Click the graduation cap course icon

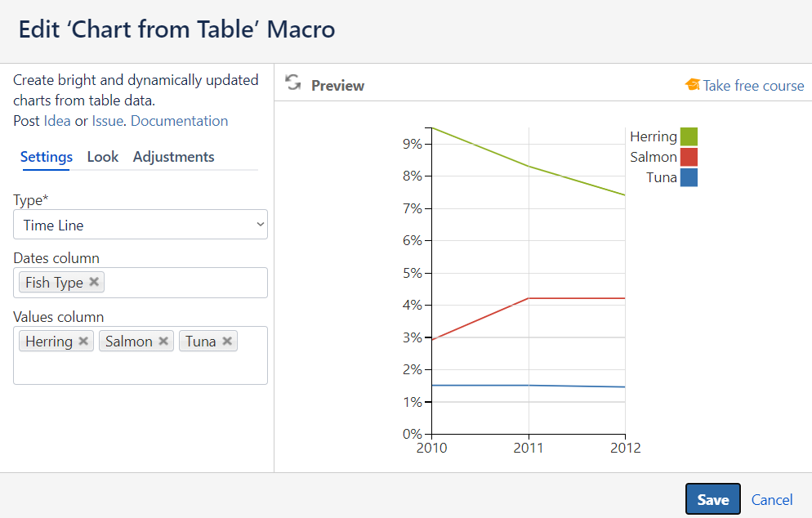tap(692, 85)
